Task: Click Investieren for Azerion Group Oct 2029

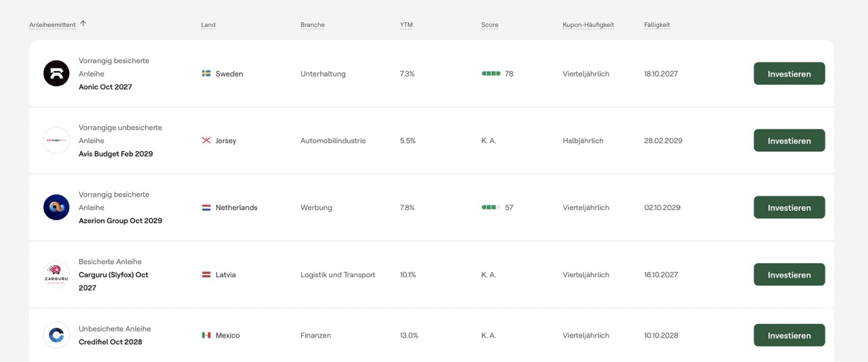Action: click(789, 207)
